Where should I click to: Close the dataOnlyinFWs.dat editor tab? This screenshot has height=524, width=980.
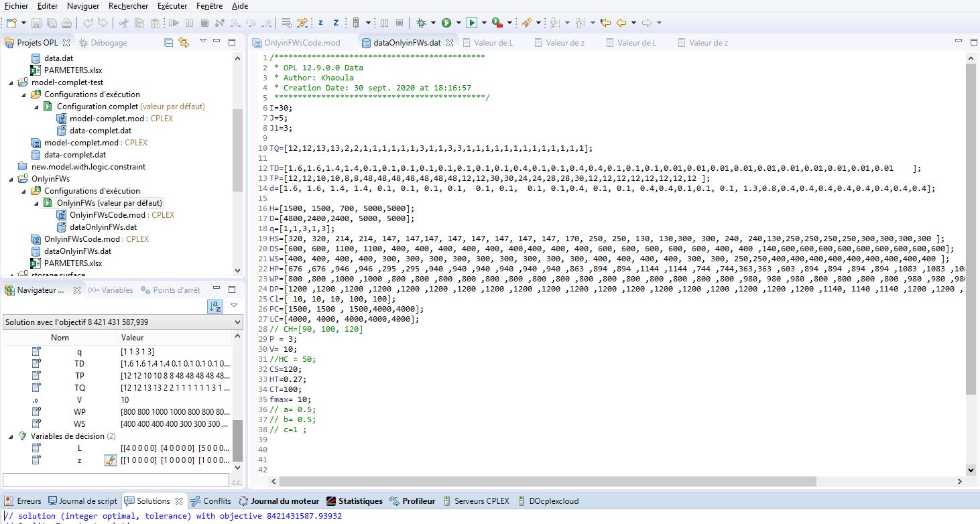point(450,42)
